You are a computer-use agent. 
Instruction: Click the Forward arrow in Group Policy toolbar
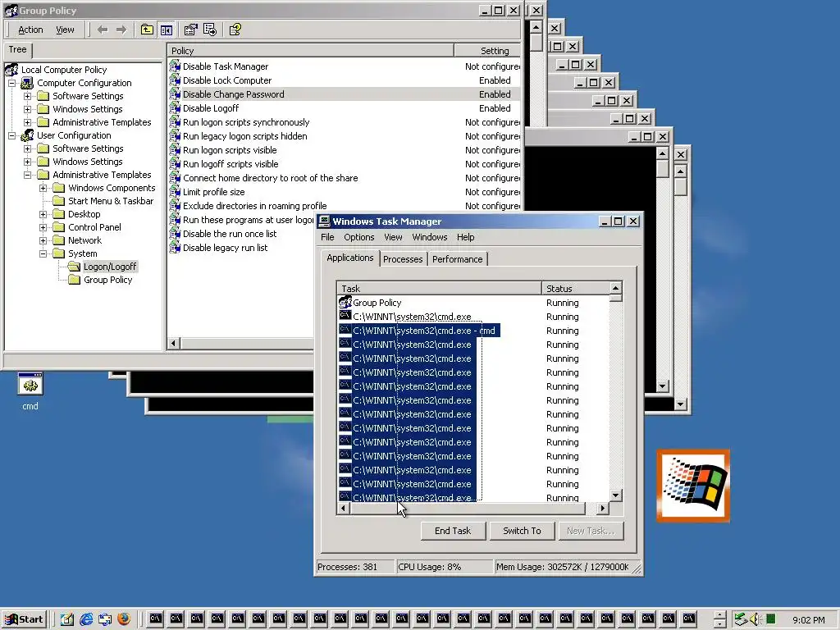click(x=121, y=30)
